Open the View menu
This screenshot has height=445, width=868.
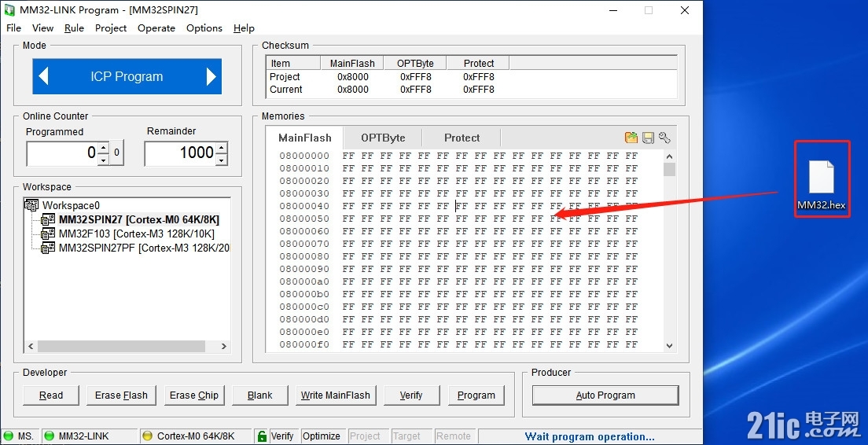click(42, 28)
